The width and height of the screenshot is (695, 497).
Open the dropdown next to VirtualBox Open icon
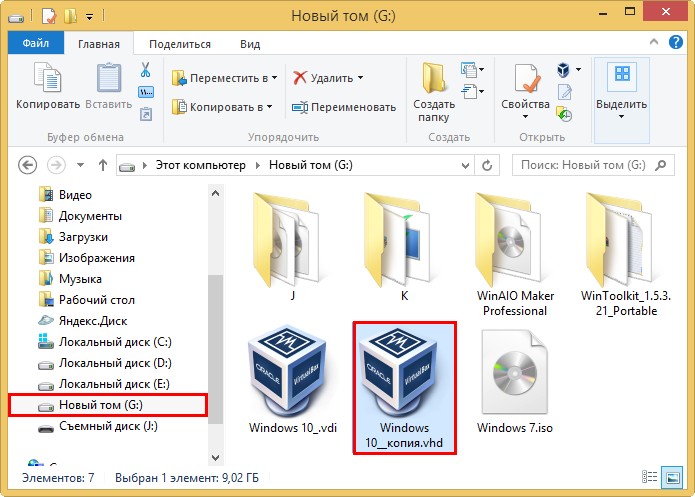578,70
